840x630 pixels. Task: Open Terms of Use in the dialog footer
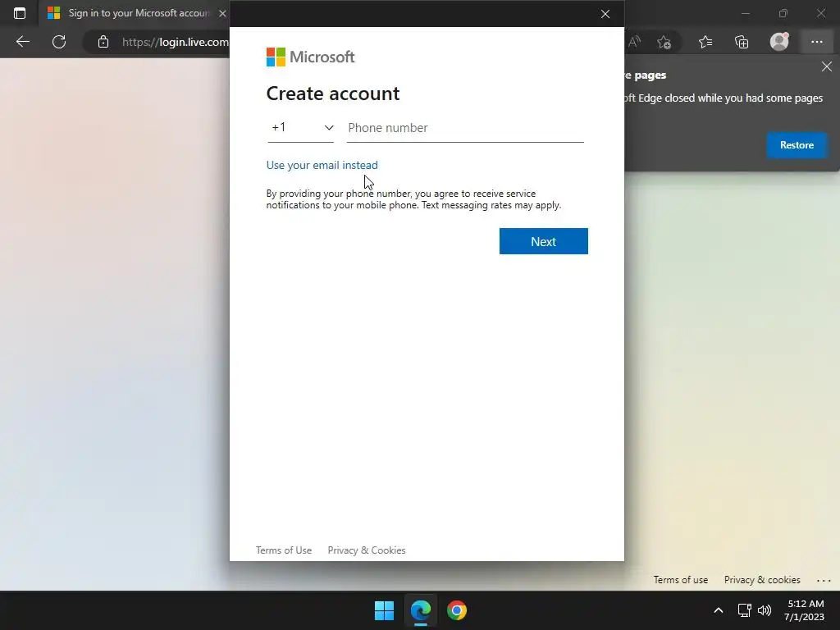coord(283,550)
